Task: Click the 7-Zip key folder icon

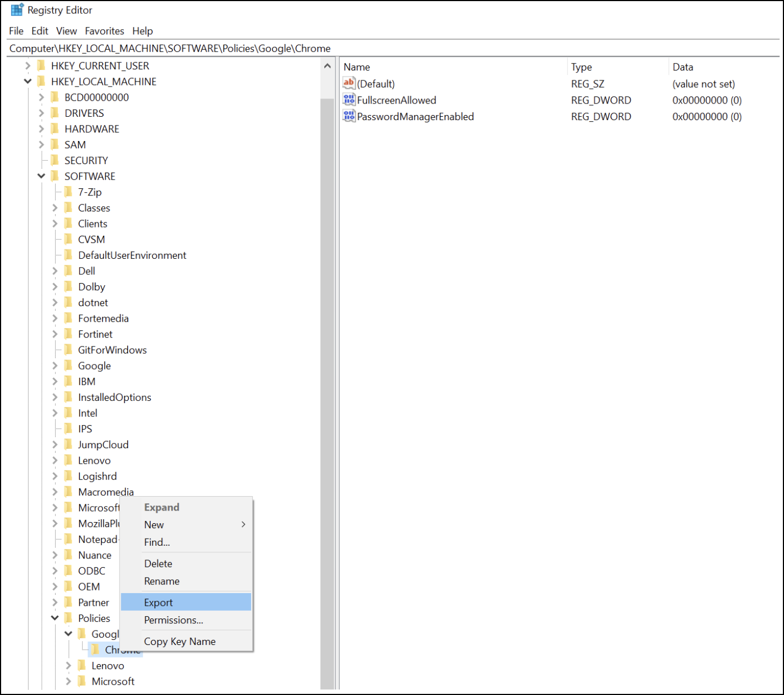Action: (68, 192)
